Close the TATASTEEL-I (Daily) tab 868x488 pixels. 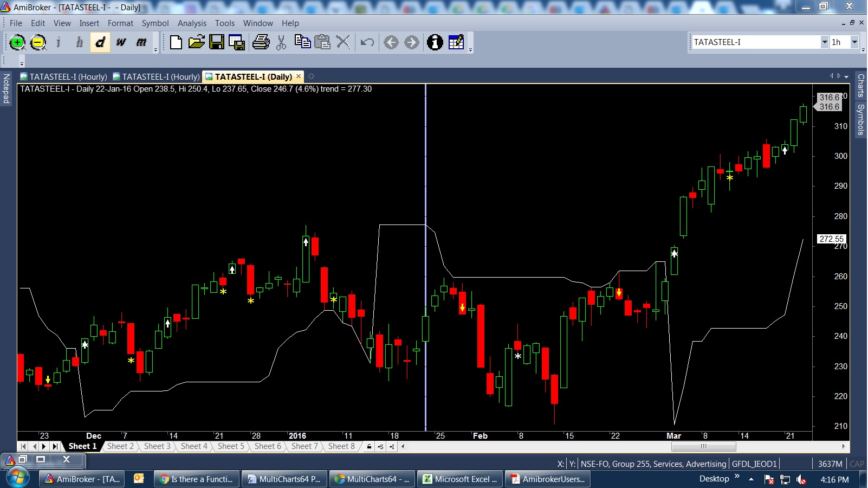[x=298, y=76]
